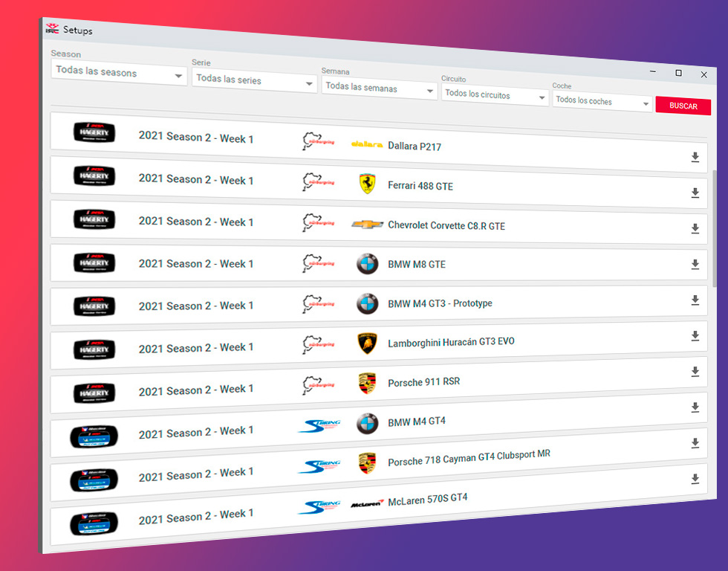Select the 'Dallara P217' text

(415, 146)
